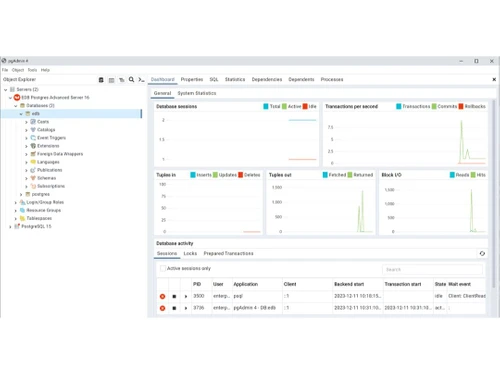Click the Extensions node icon

[33, 146]
